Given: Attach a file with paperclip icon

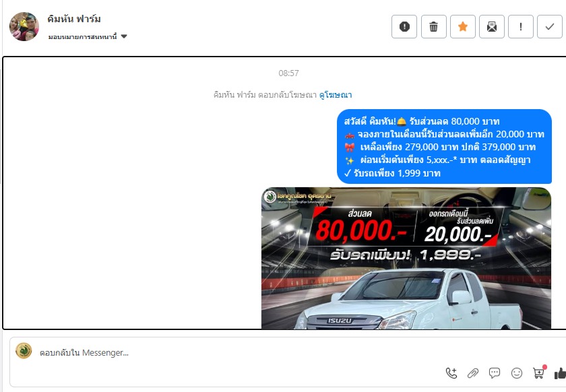Looking at the screenshot, I should pyautogui.click(x=473, y=373).
